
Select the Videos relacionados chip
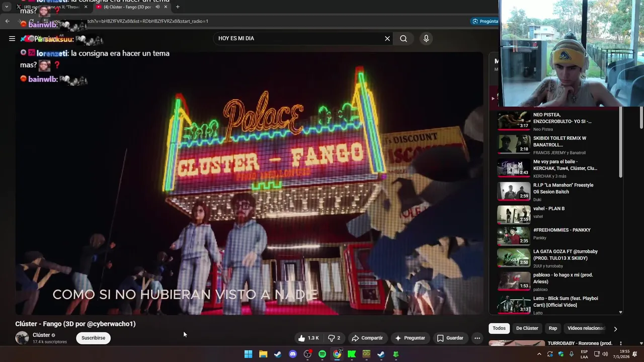[586, 328]
